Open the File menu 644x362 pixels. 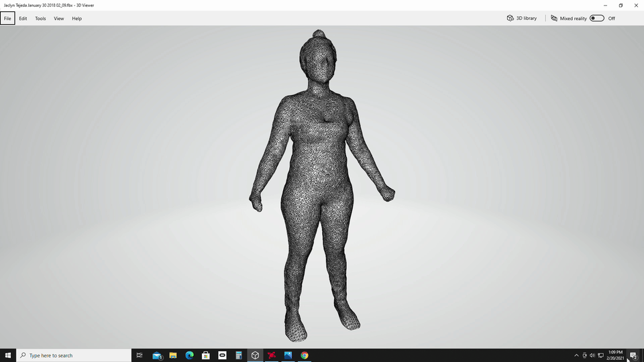(x=7, y=19)
